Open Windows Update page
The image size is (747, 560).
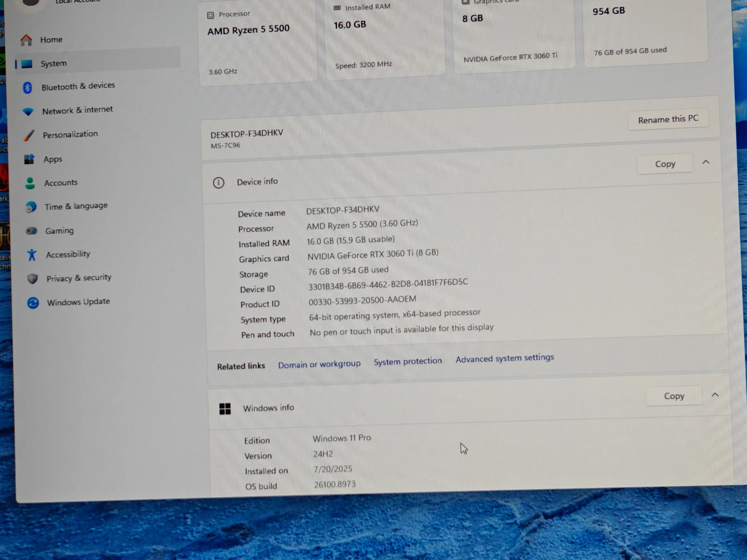tap(78, 302)
